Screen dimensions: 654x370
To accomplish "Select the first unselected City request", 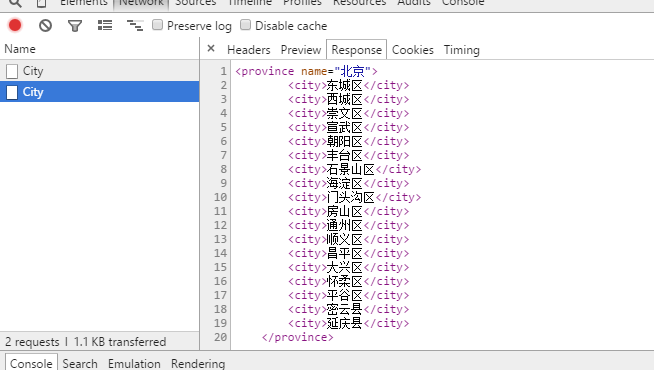I will (99, 71).
